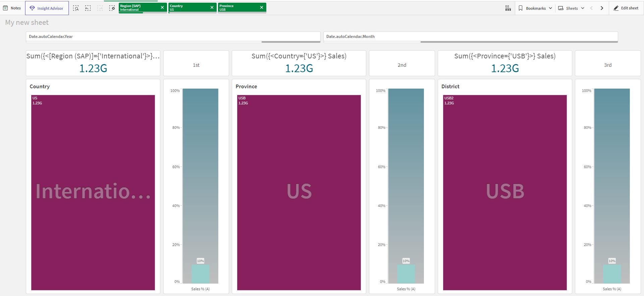
Task: Open the Date.autoCalendar.Month filter pane
Action: coord(470,37)
